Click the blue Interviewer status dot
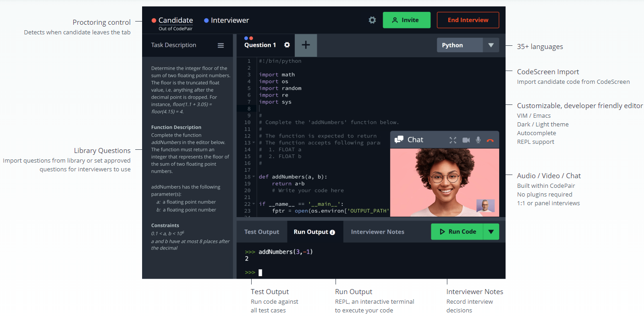Screen dimensions: 644x317 (x=206, y=21)
